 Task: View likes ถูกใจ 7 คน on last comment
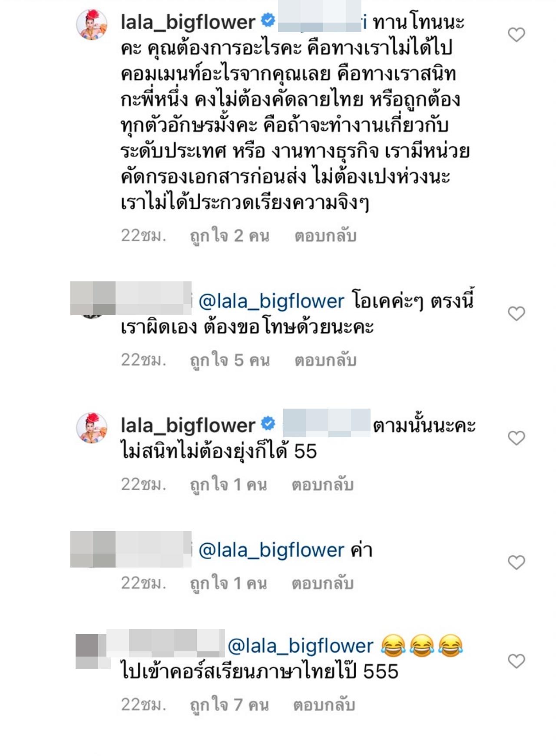tap(229, 706)
